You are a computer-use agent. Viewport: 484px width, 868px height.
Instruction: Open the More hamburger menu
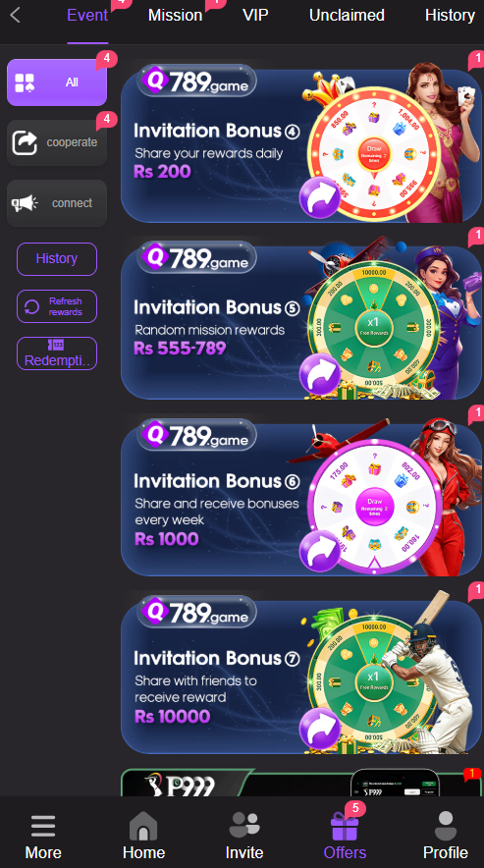[43, 827]
